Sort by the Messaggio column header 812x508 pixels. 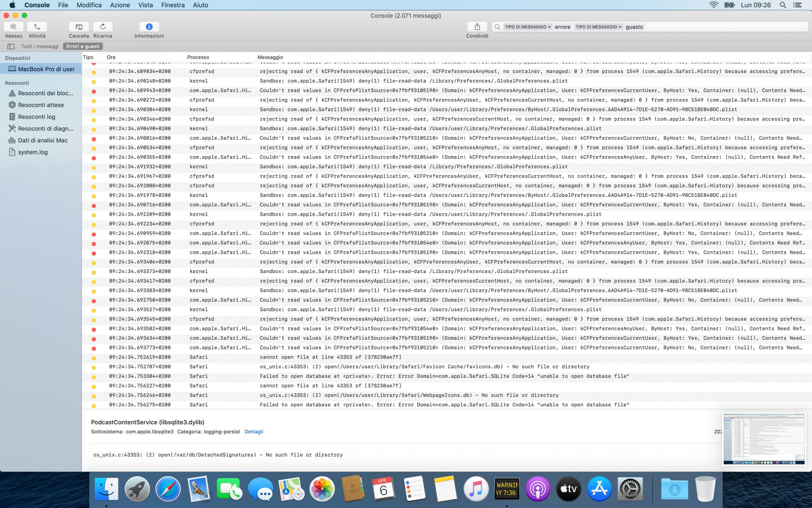click(x=533, y=57)
